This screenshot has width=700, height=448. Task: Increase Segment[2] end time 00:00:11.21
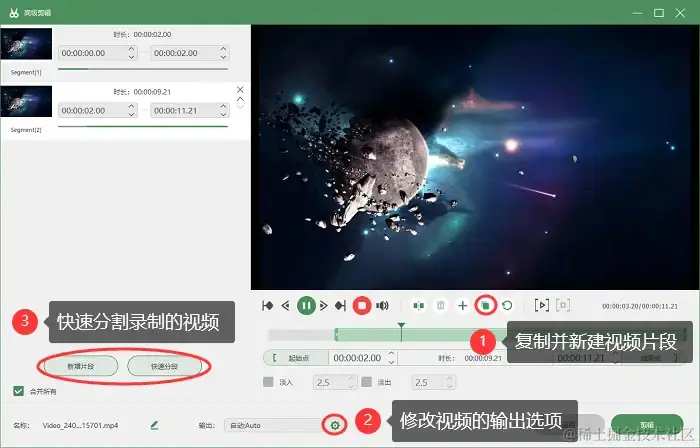[223, 106]
